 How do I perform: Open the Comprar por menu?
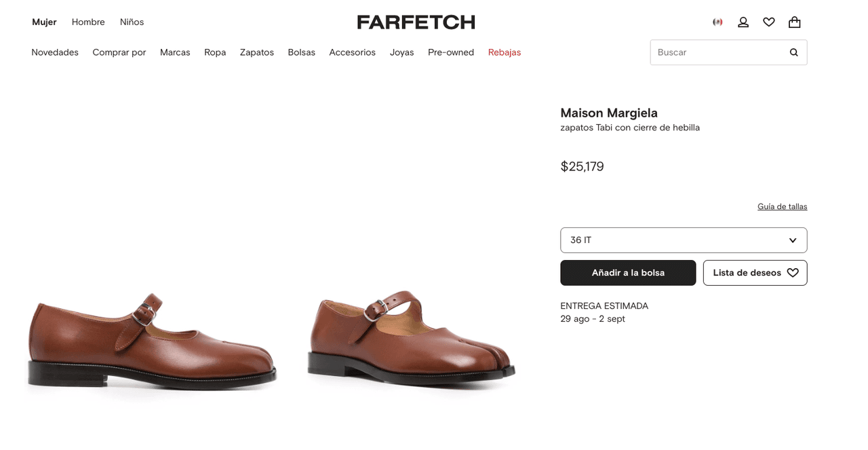(119, 52)
